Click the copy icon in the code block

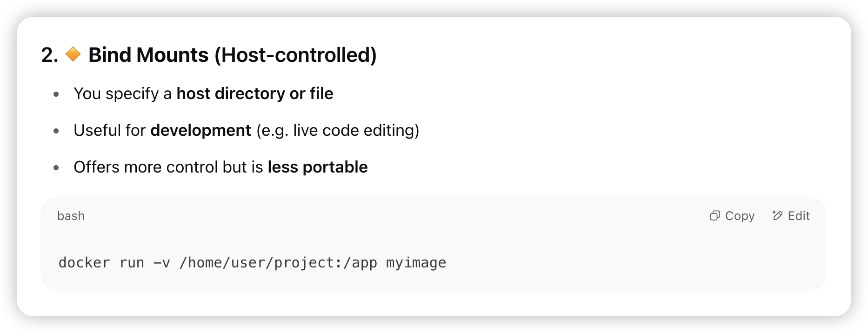click(715, 216)
